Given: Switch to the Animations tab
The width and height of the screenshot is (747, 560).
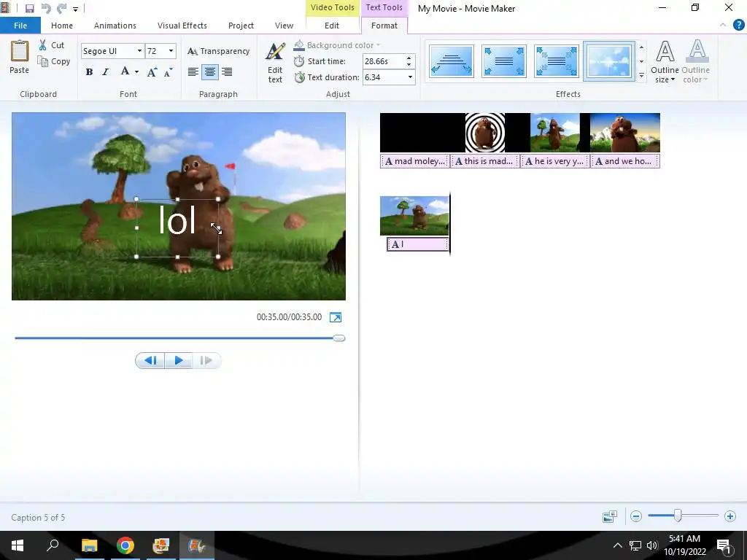Looking at the screenshot, I should click(115, 26).
